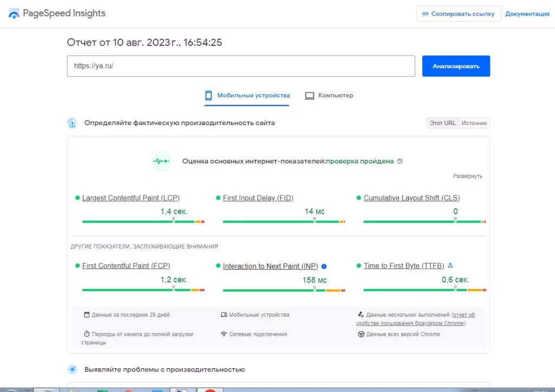The image size is (555, 392).
Task: Click the green dot beside Cumulative Layout Shift
Action: (x=359, y=198)
